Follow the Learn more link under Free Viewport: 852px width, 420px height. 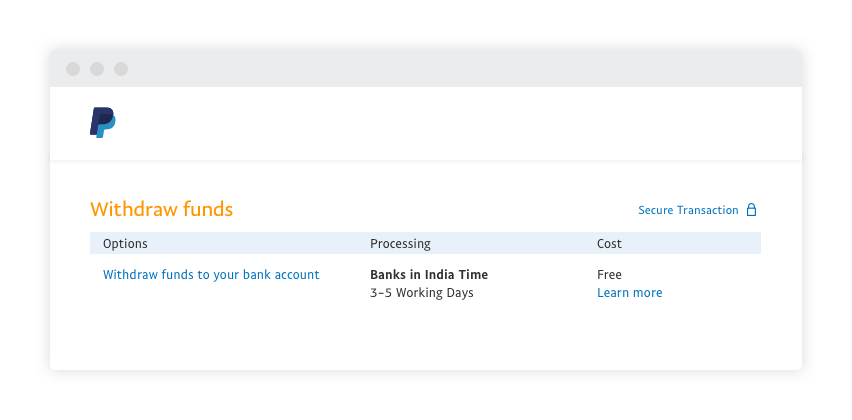629,293
